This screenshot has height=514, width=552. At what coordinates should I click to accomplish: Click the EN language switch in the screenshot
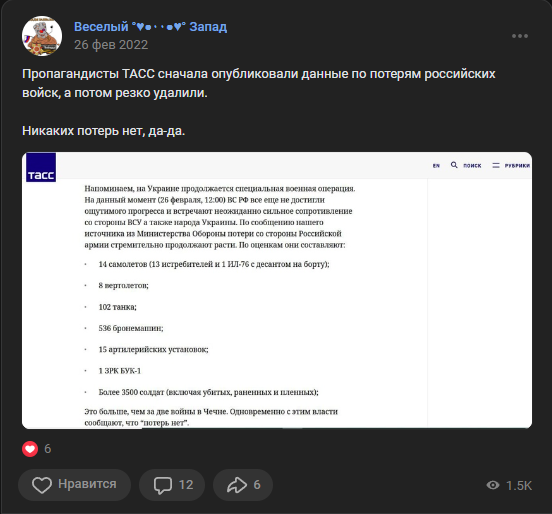(436, 165)
